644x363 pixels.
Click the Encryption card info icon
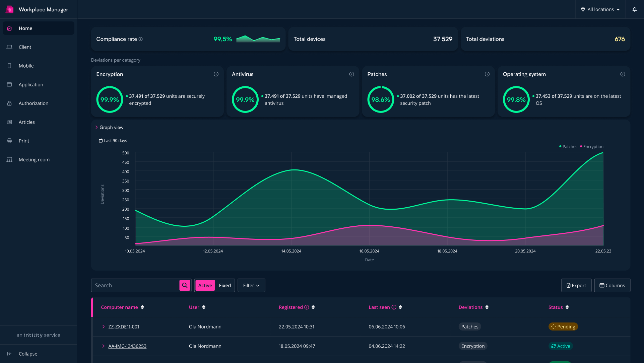pyautogui.click(x=216, y=74)
